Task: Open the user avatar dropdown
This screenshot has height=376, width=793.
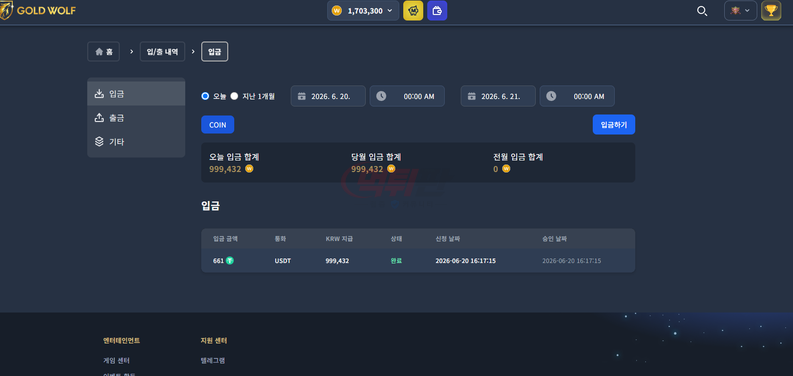Action: pos(740,11)
